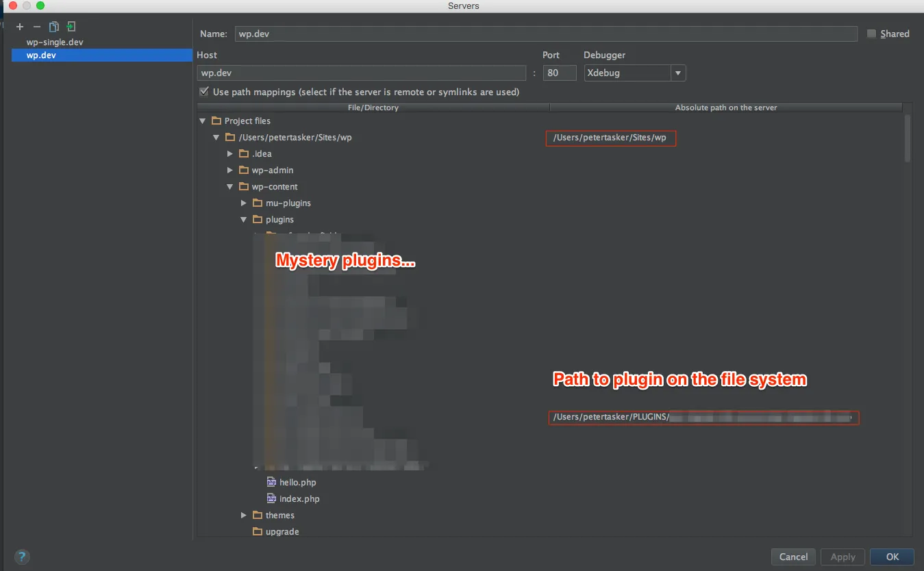Remove the selected wp.dev server
The image size is (924, 571).
36,27
